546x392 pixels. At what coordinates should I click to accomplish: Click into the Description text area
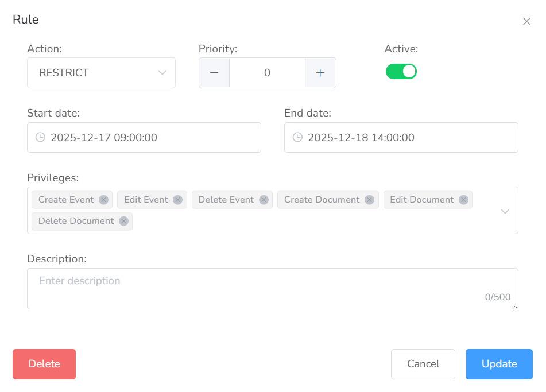click(x=272, y=288)
